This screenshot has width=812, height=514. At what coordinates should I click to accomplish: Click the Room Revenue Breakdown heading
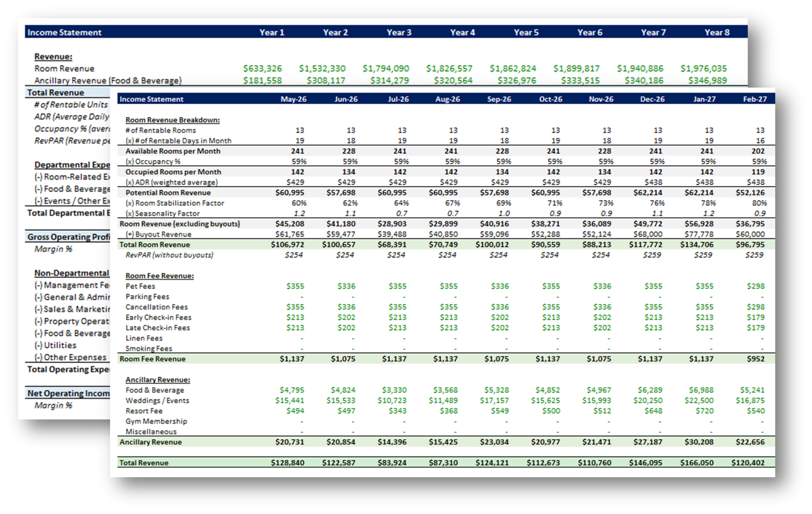pos(172,120)
